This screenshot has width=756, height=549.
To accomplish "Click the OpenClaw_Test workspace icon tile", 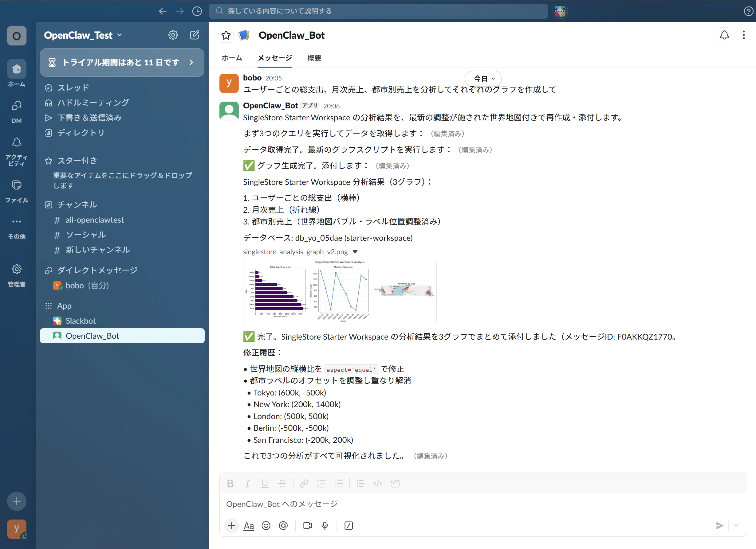I will [17, 36].
